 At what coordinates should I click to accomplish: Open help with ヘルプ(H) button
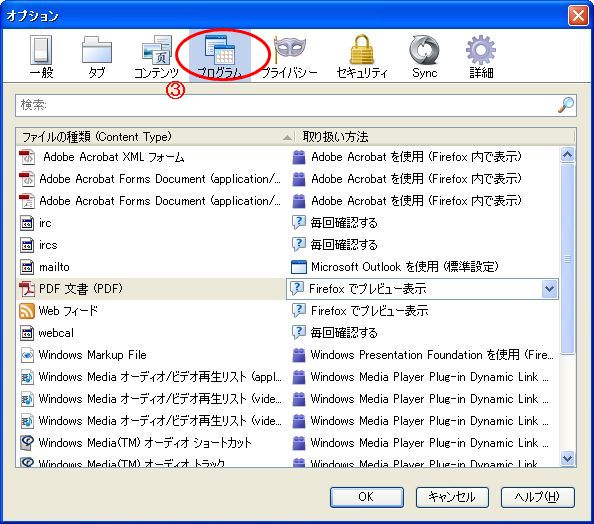tap(538, 497)
